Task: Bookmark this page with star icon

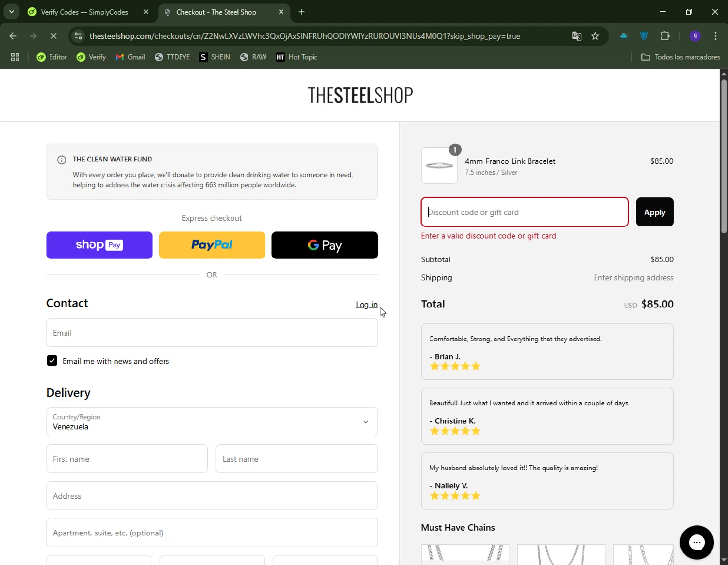Action: 595,36
